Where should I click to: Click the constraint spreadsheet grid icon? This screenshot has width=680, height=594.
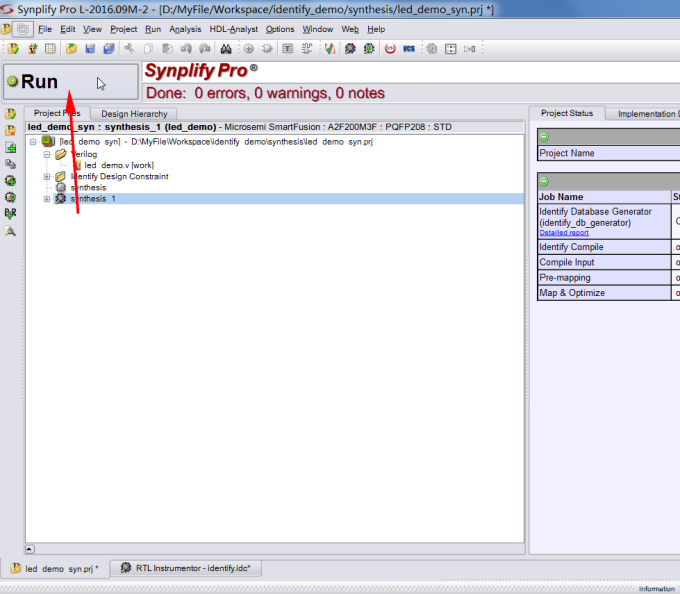click(50, 49)
